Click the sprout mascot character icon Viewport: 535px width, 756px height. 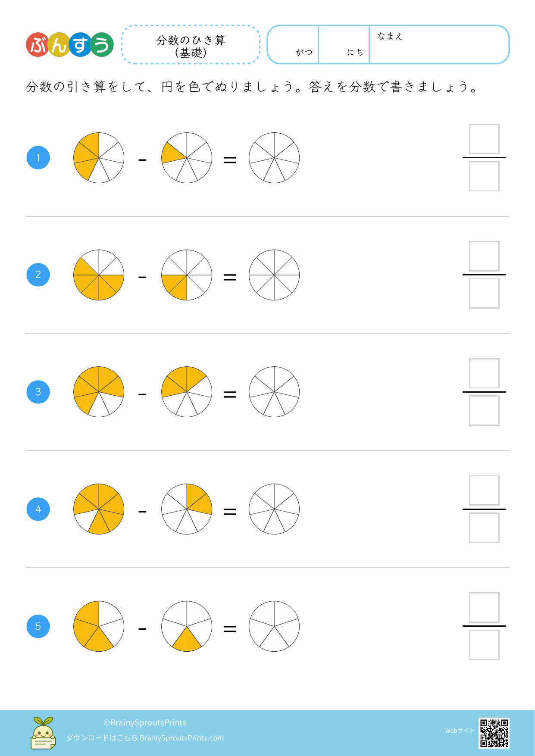pos(43,733)
